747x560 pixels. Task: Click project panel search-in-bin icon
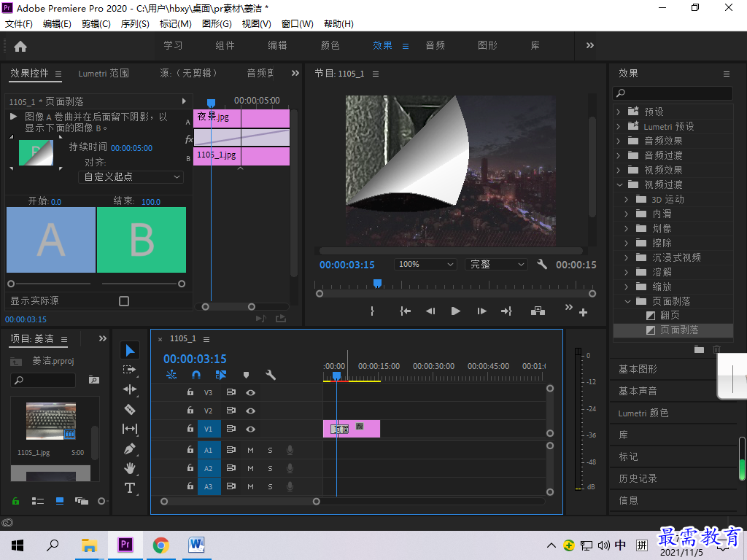tap(94, 380)
